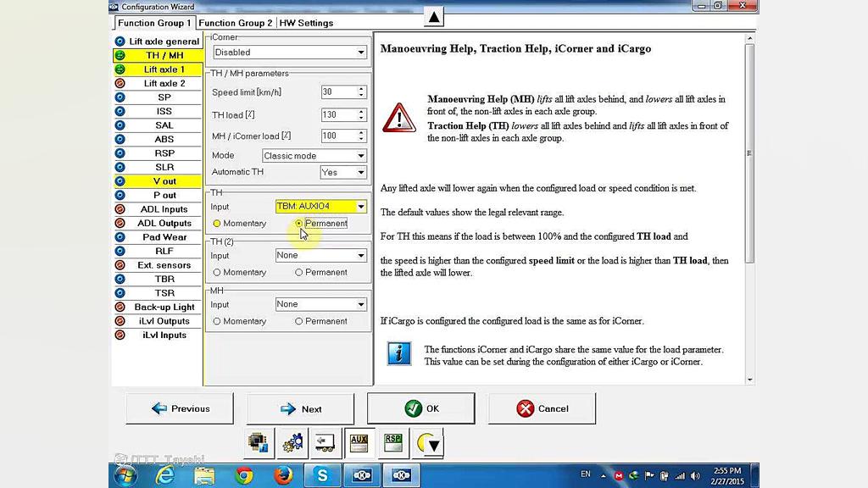Click the MH / iCorner load spinner arrows

pos(361,136)
